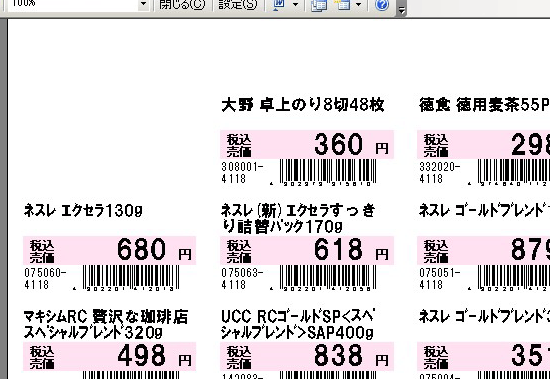Click the Word export icon
The image size is (550, 379).
(x=279, y=5)
